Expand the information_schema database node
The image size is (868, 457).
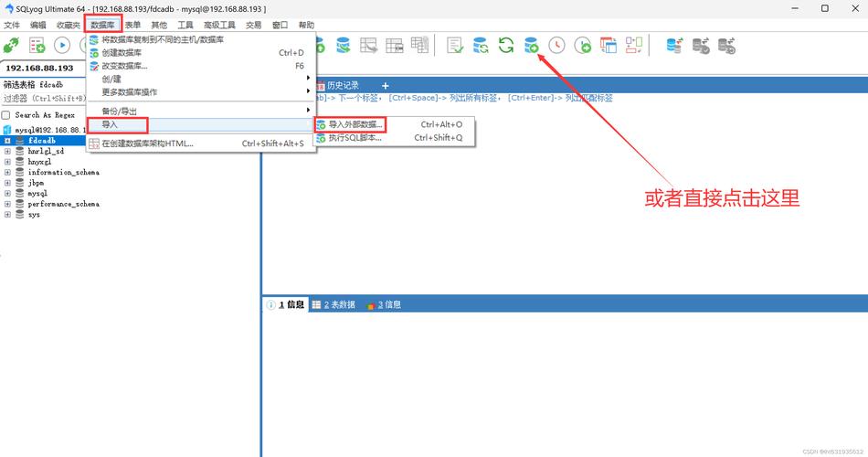pyautogui.click(x=7, y=172)
